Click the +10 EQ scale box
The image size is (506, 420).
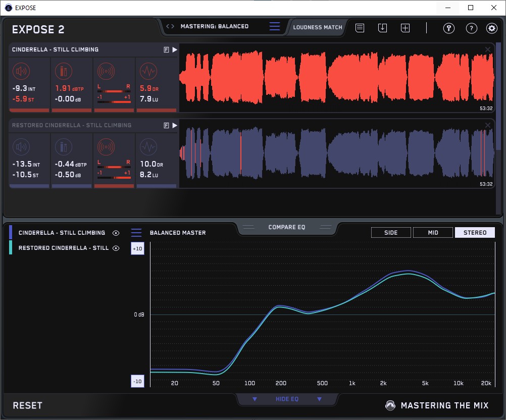coord(137,248)
